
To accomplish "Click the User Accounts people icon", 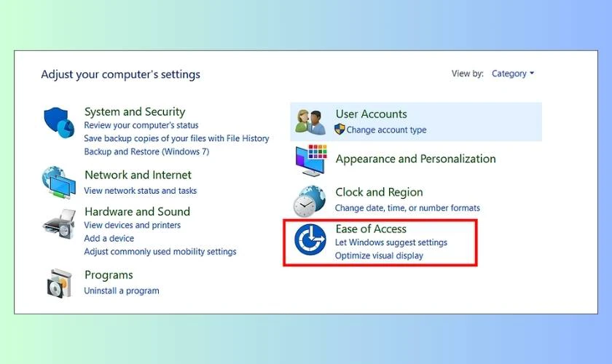I will click(310, 122).
